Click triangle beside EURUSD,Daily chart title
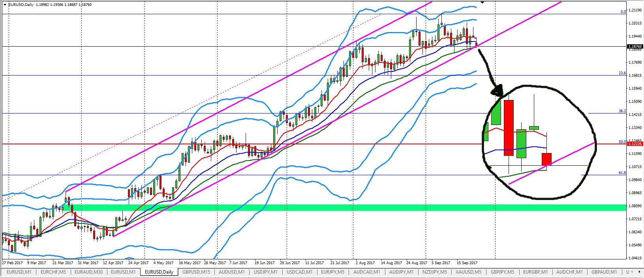Image resolution: width=644 pixels, height=278 pixels. pos(4,4)
